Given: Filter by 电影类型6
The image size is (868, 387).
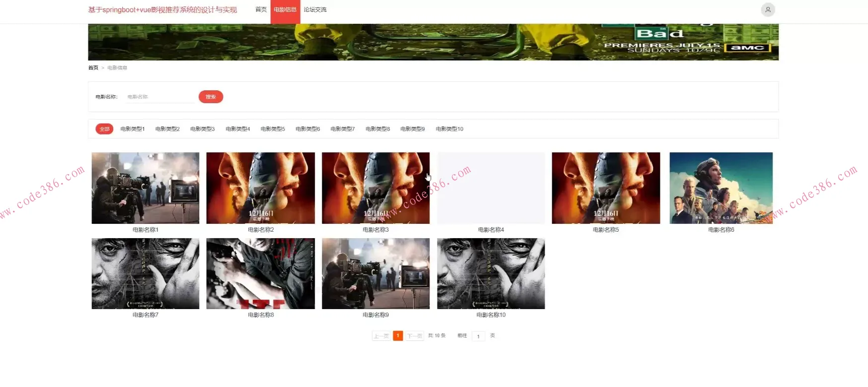Looking at the screenshot, I should (308, 129).
